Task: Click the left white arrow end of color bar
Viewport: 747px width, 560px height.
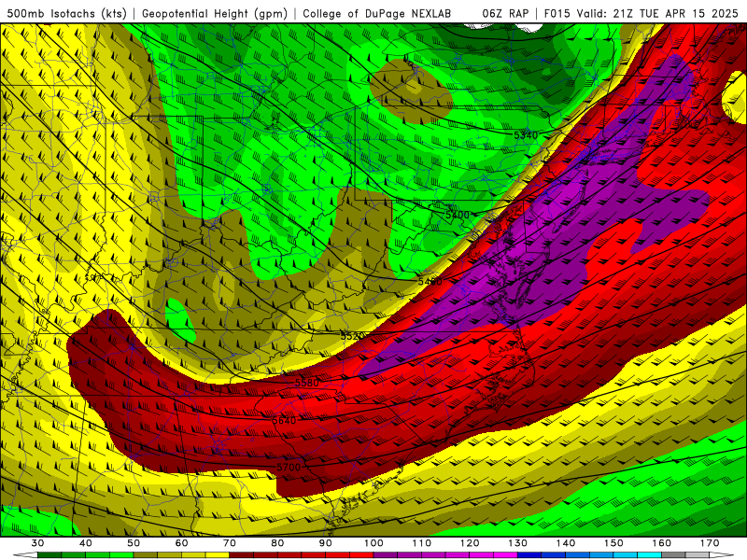Action: pyautogui.click(x=25, y=555)
